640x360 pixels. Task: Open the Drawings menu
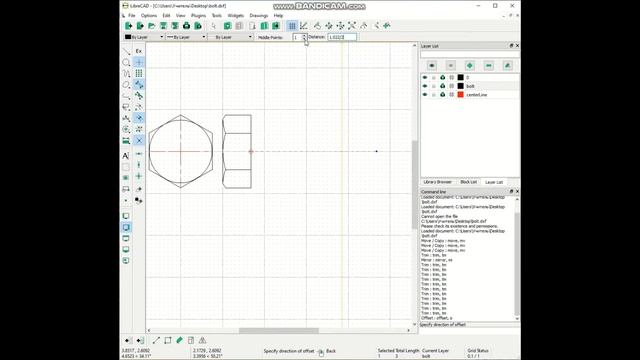coord(259,16)
